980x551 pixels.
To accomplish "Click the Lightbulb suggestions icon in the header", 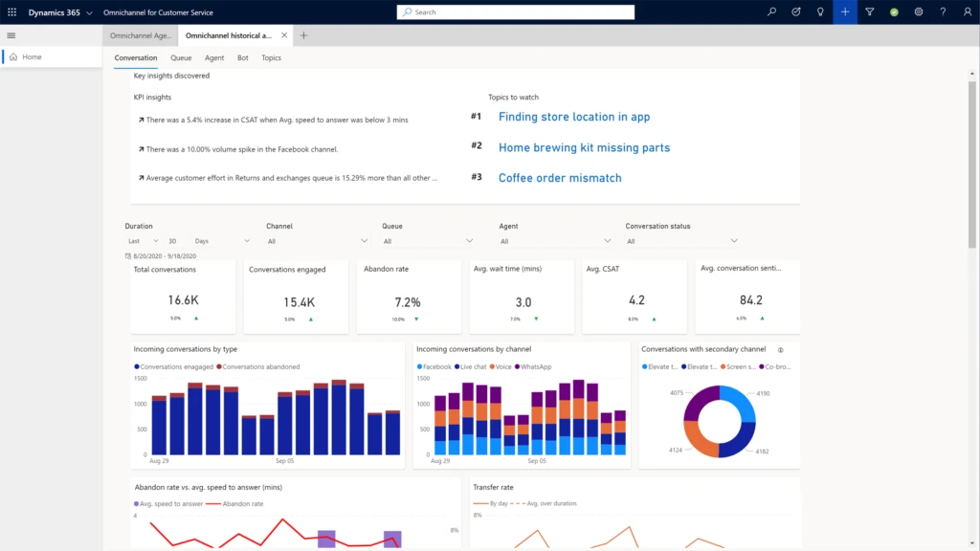I will point(822,12).
